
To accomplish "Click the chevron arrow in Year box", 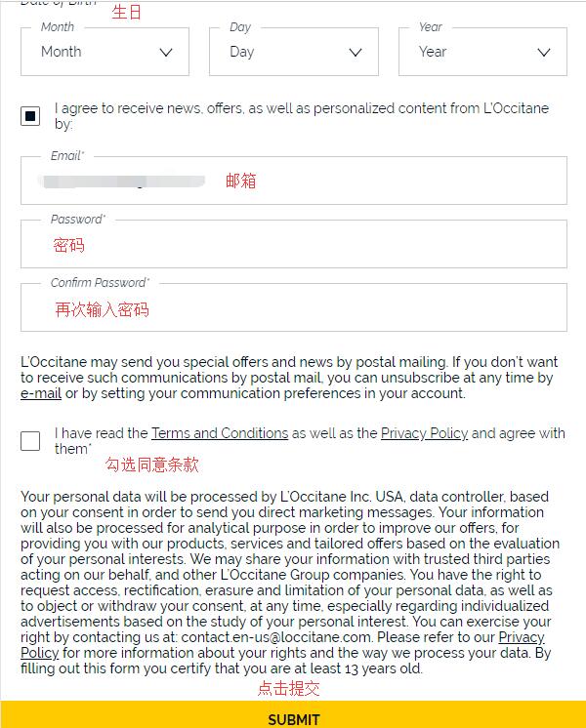I will [544, 53].
